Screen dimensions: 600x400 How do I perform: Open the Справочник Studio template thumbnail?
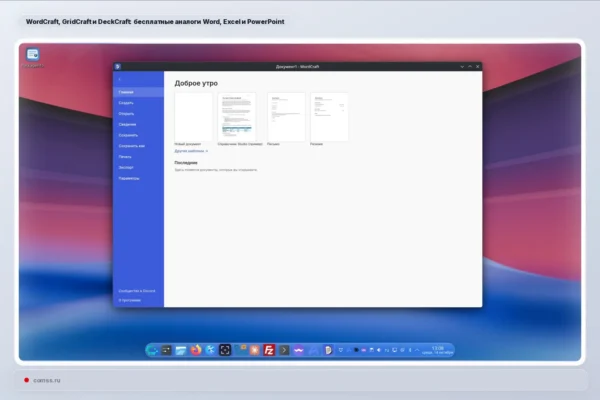[x=237, y=117]
